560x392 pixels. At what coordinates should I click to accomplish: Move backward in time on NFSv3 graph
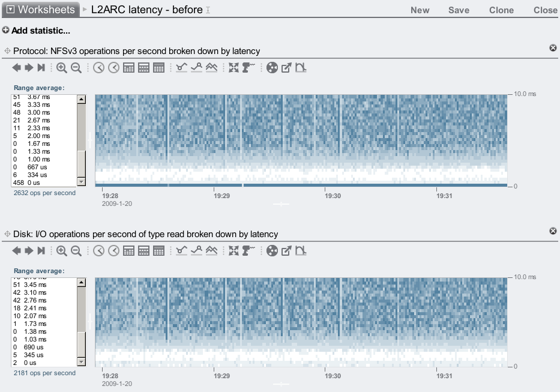(17, 68)
